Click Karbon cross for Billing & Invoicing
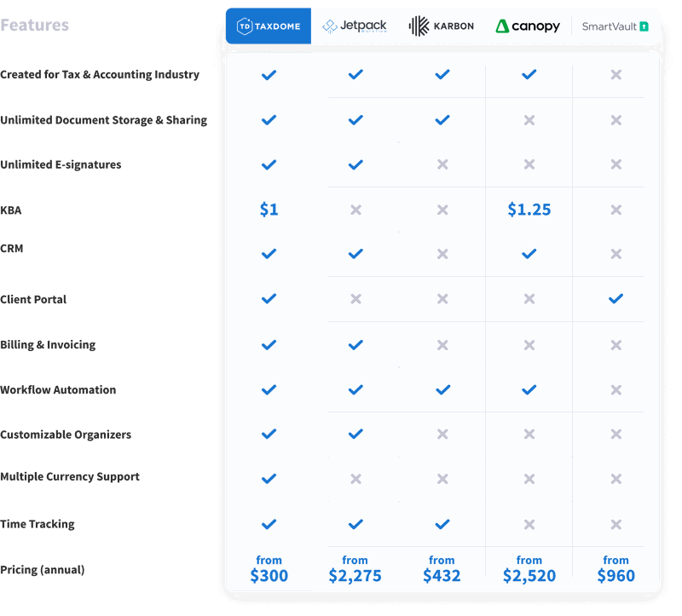682x616 pixels. pyautogui.click(x=442, y=345)
